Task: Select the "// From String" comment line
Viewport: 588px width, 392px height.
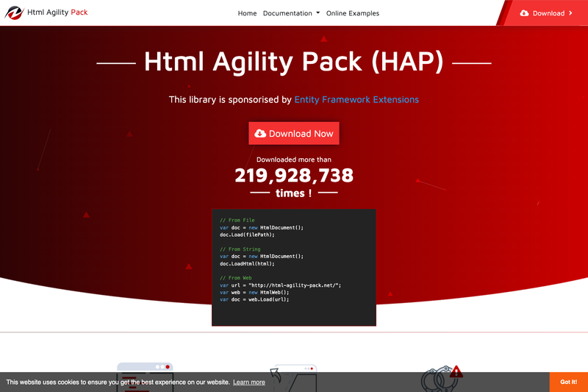Action: [x=240, y=249]
